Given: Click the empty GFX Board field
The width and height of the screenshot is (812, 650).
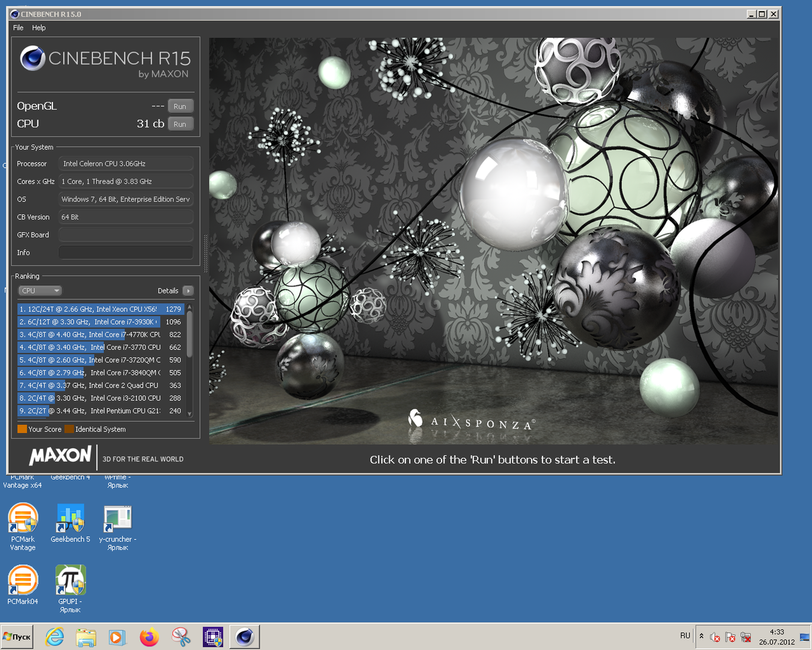Looking at the screenshot, I should pyautogui.click(x=126, y=235).
